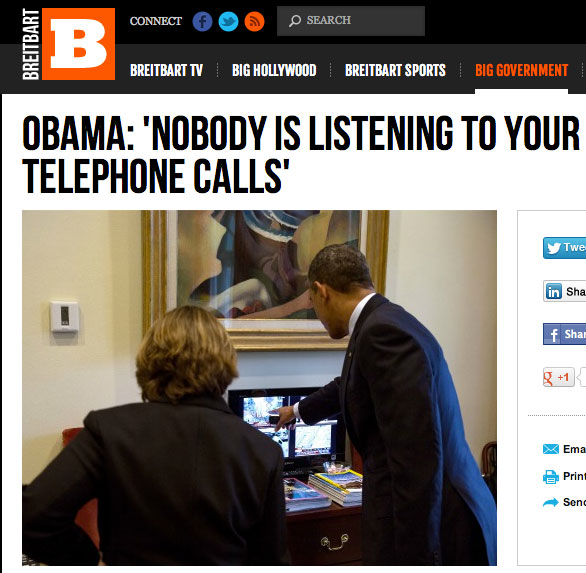
Task: Open the Facebook connect icon
Action: 202,21
